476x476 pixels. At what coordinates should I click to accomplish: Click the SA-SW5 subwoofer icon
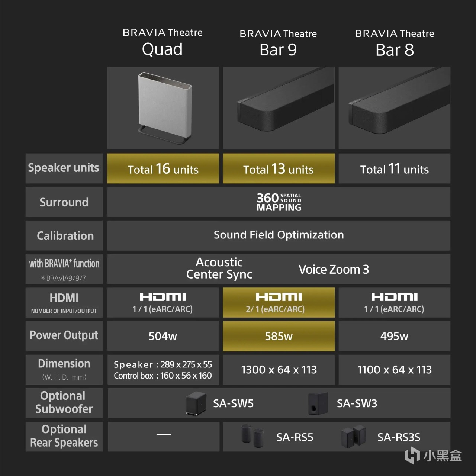pyautogui.click(x=196, y=403)
